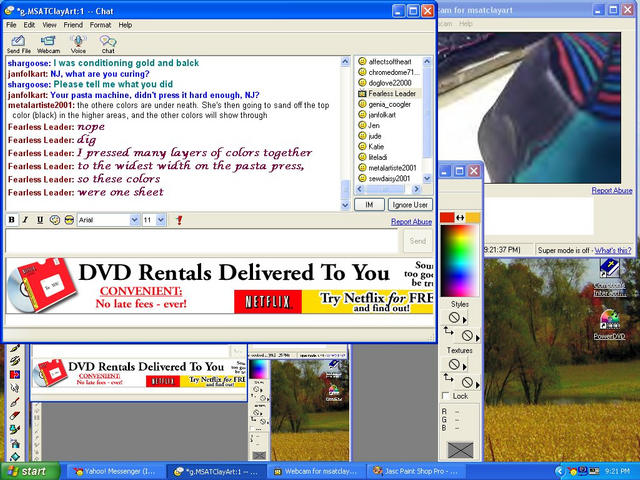Click the Send message button
This screenshot has height=480, width=640.
click(x=418, y=241)
